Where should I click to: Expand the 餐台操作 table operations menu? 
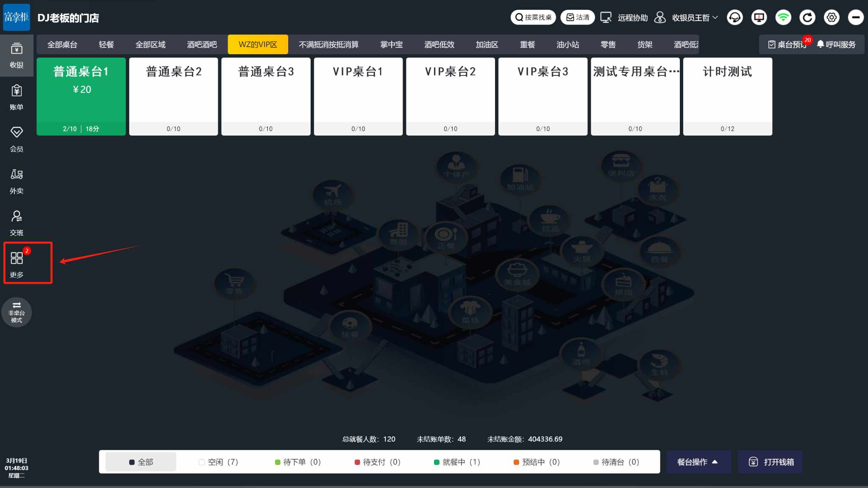click(x=698, y=462)
